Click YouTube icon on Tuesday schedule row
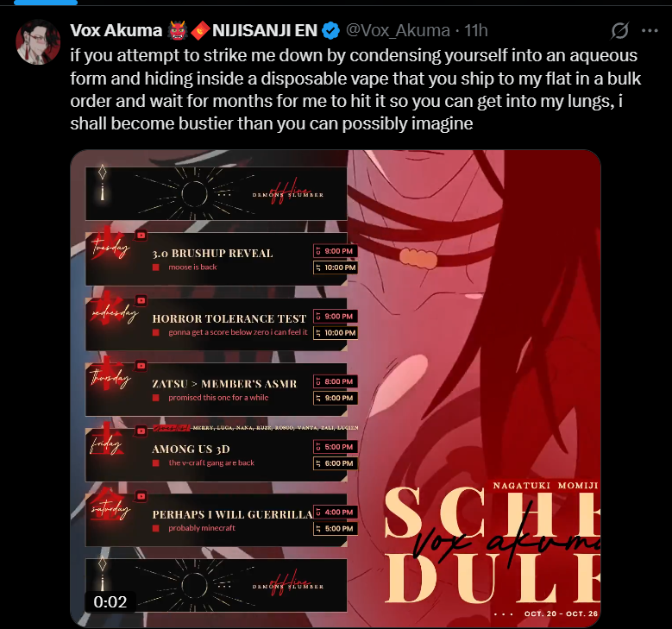 click(x=141, y=235)
